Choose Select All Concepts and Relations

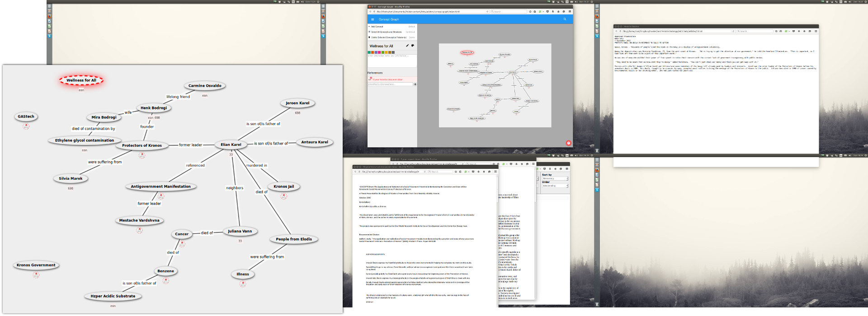386,32
